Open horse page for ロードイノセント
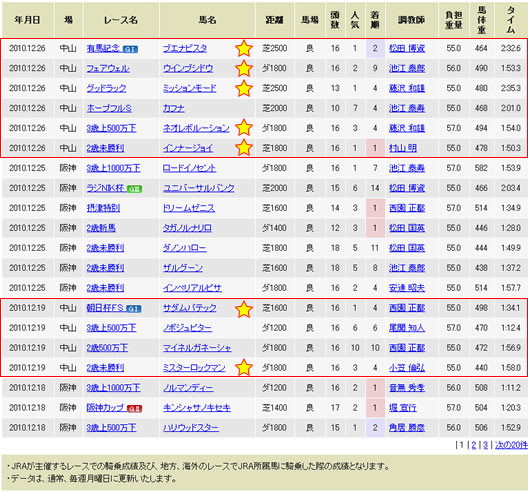Screen dimensions: 528x492 point(189,168)
